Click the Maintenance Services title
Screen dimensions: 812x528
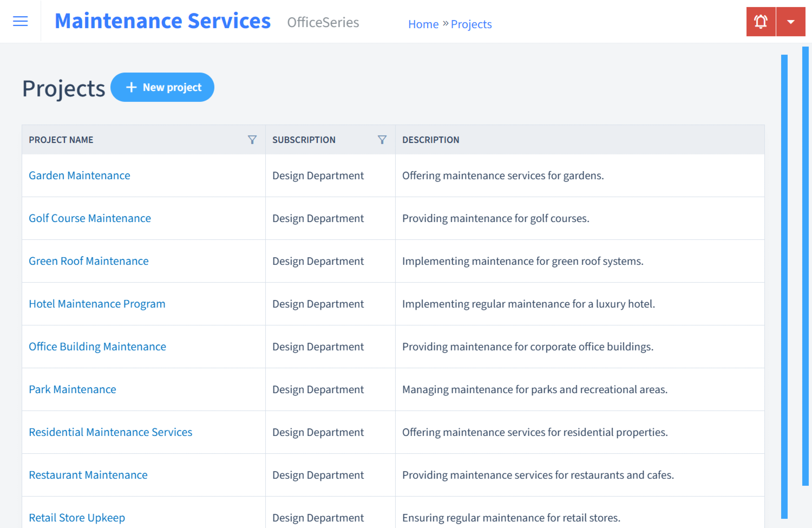162,21
